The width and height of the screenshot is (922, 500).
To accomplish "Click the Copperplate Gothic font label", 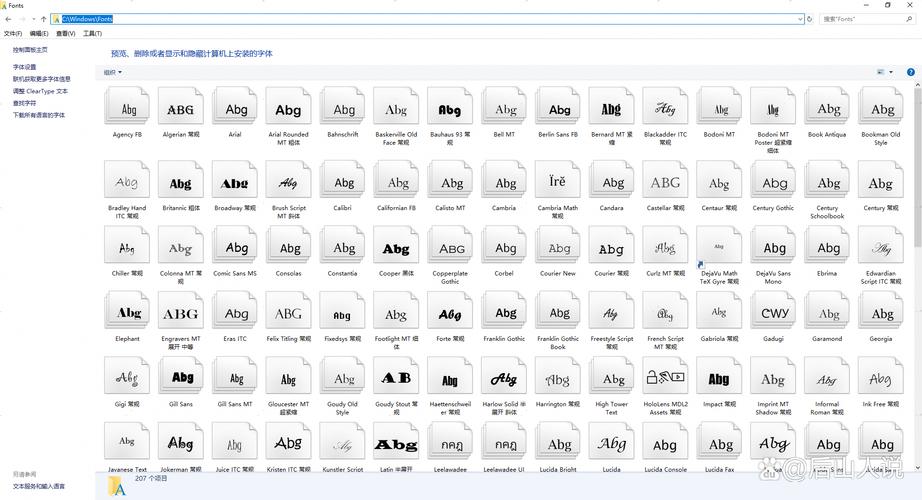I will coord(450,278).
